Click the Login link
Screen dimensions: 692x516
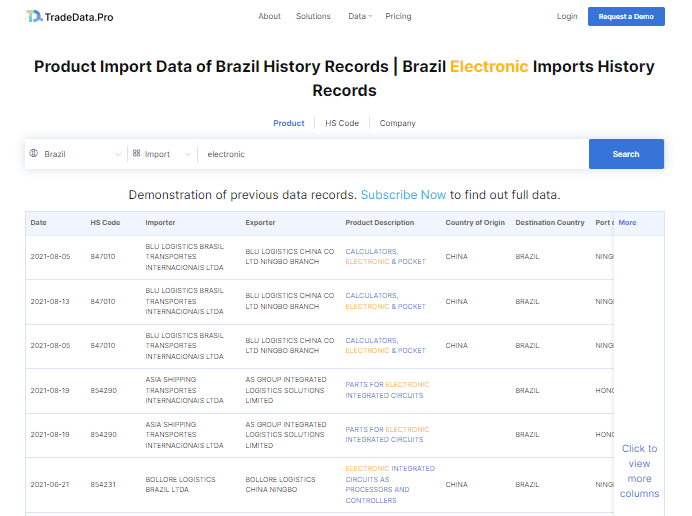[x=567, y=16]
